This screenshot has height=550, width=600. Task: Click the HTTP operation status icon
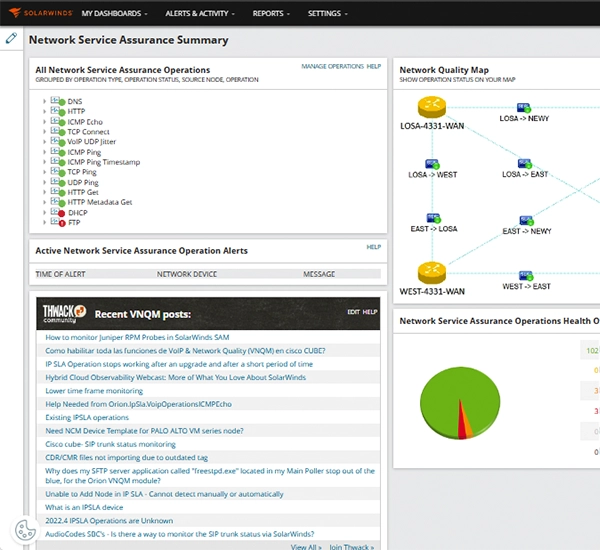[x=58, y=111]
